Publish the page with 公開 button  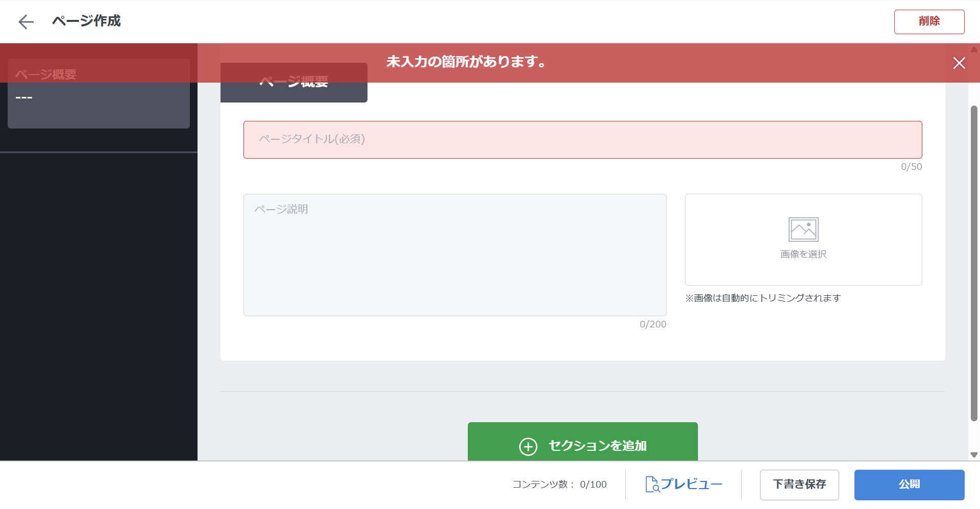(909, 485)
